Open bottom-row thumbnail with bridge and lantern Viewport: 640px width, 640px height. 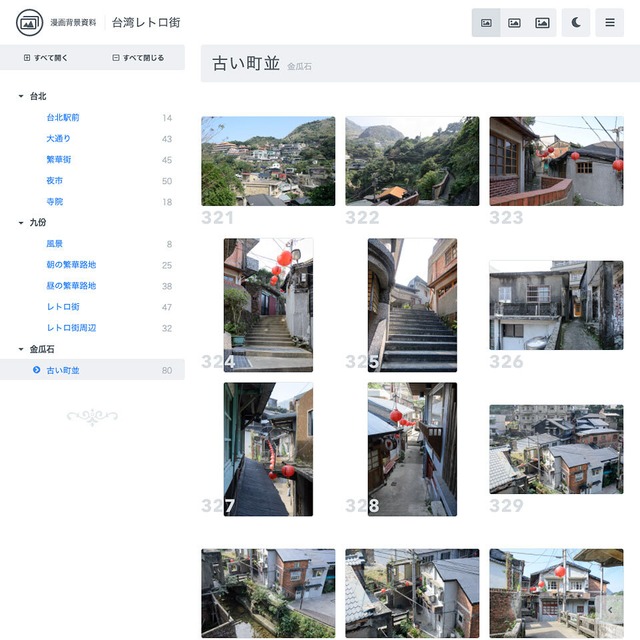556,593
